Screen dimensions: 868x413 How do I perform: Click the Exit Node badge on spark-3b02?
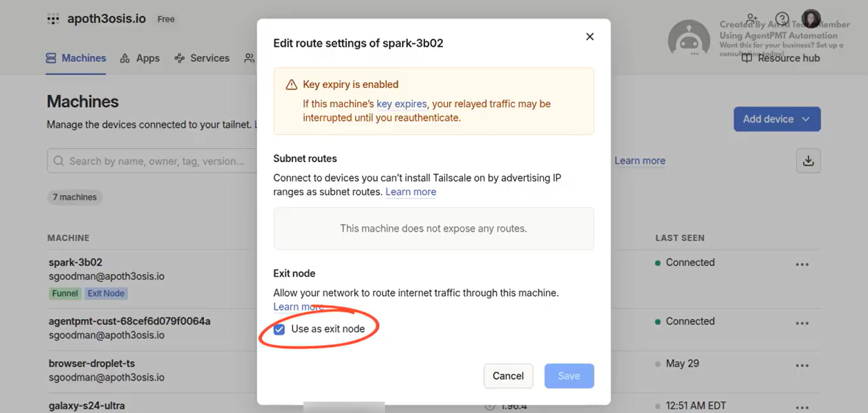pos(106,293)
